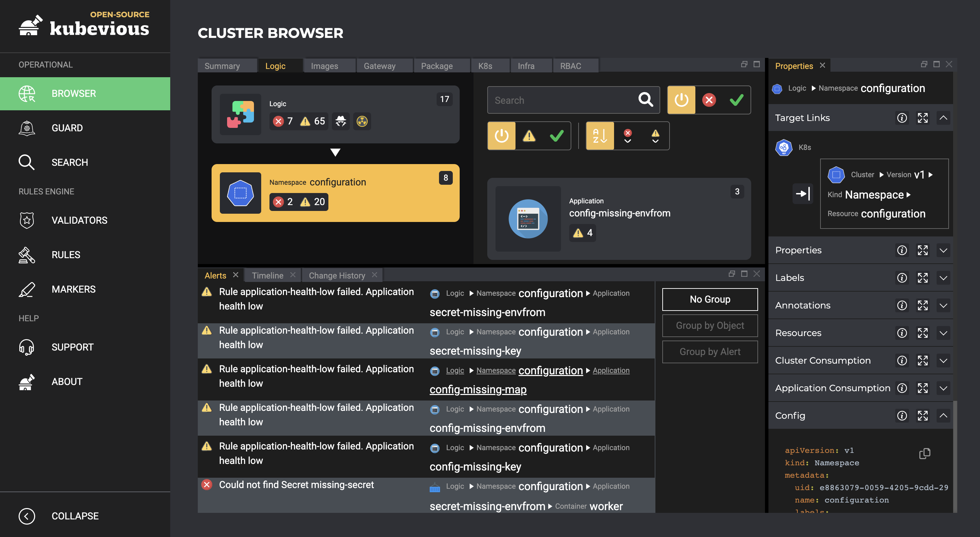Switch to the Images tab
Image resolution: width=980 pixels, height=537 pixels.
coord(329,66)
